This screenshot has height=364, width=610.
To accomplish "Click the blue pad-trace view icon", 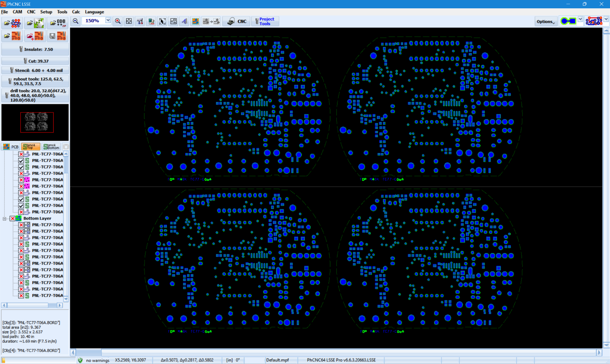I will pyautogui.click(x=568, y=21).
